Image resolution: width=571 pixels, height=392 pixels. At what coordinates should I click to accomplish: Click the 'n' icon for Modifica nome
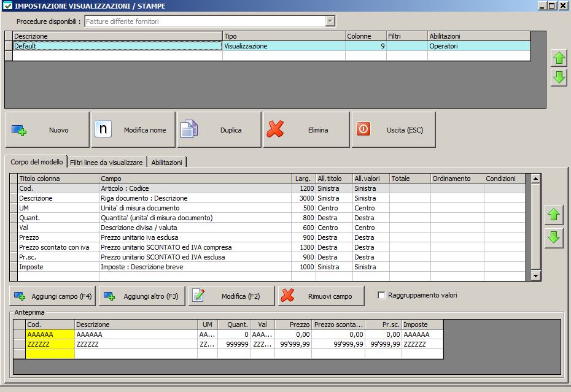coord(103,129)
